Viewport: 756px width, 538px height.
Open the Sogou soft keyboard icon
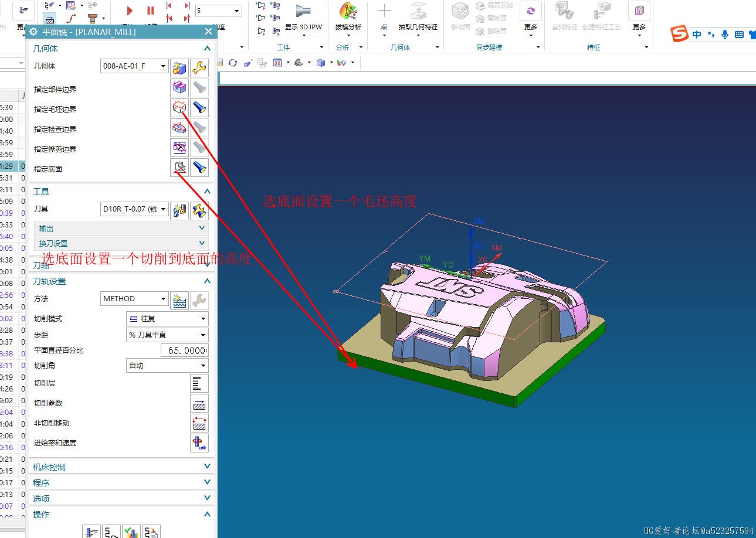(x=739, y=35)
